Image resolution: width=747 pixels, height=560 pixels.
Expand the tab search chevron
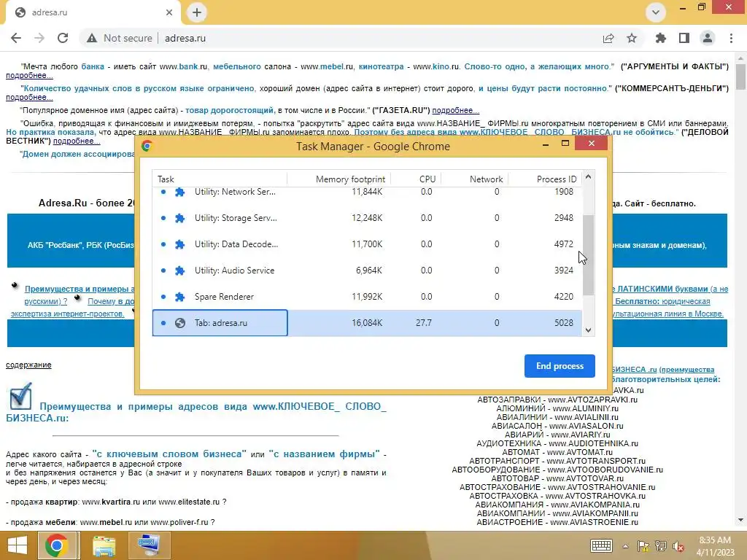coord(656,12)
